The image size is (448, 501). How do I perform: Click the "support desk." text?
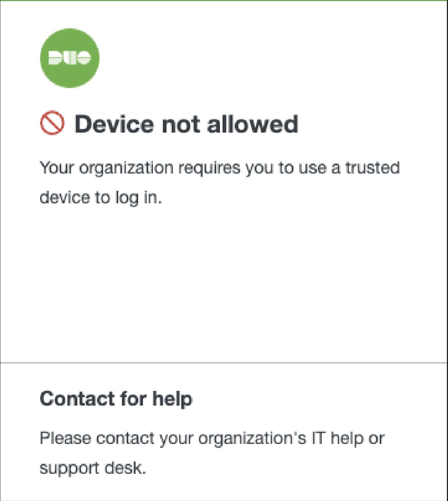coord(93,469)
